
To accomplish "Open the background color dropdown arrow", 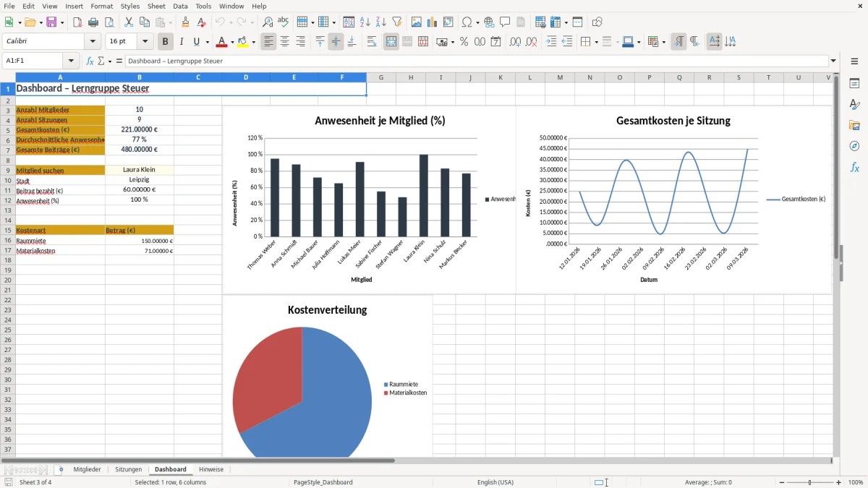I will tap(253, 42).
